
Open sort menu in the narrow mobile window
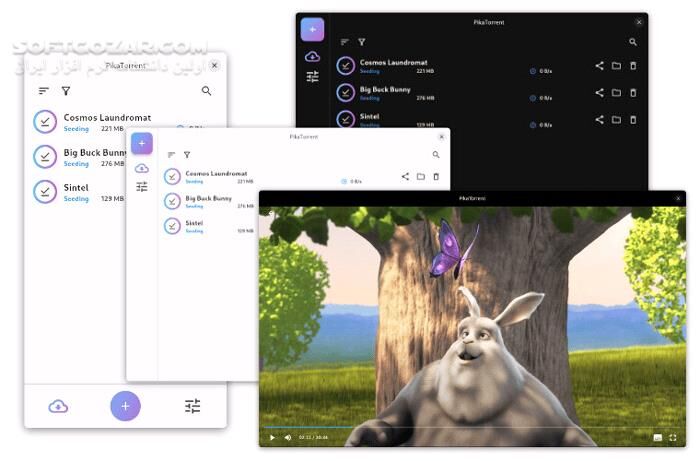click(44, 91)
